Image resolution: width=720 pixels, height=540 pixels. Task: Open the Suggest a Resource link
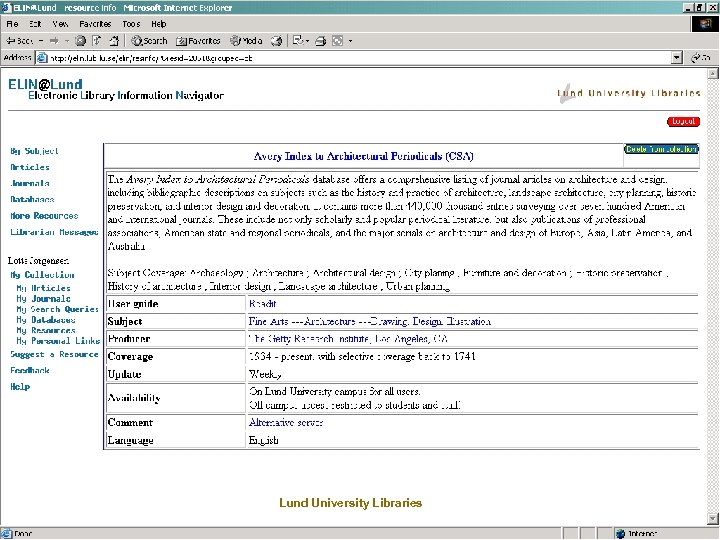point(54,354)
